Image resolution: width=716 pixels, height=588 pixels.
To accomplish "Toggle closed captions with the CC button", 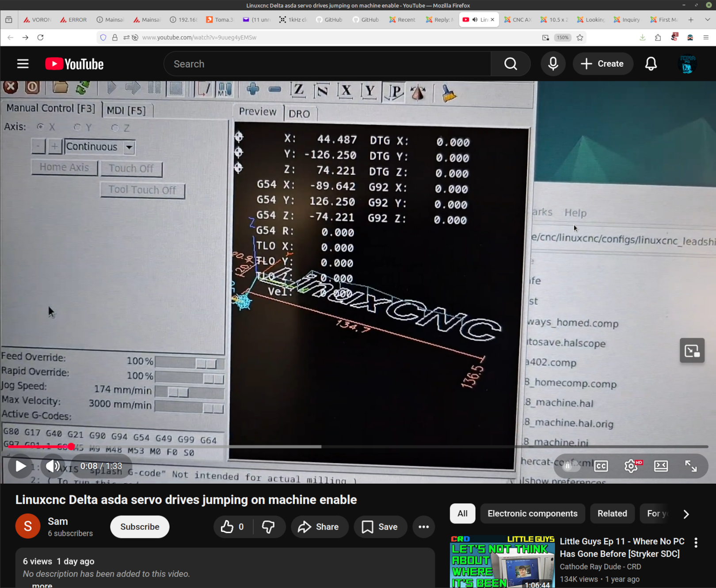I will tap(601, 466).
